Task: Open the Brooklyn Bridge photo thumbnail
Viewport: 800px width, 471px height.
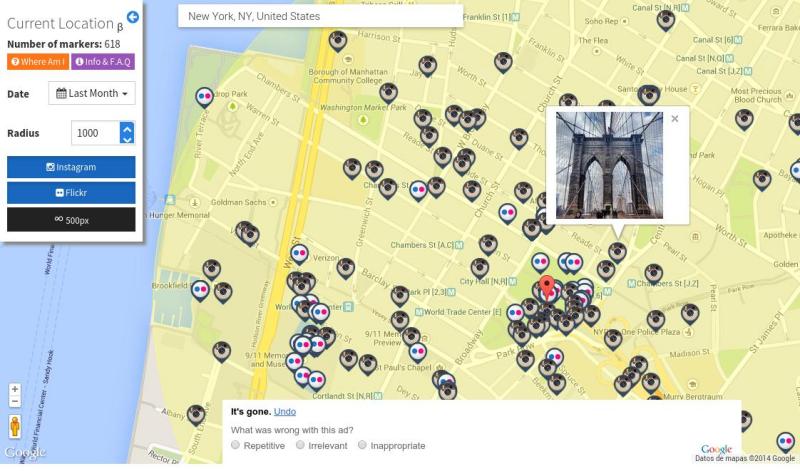Action: pyautogui.click(x=609, y=165)
